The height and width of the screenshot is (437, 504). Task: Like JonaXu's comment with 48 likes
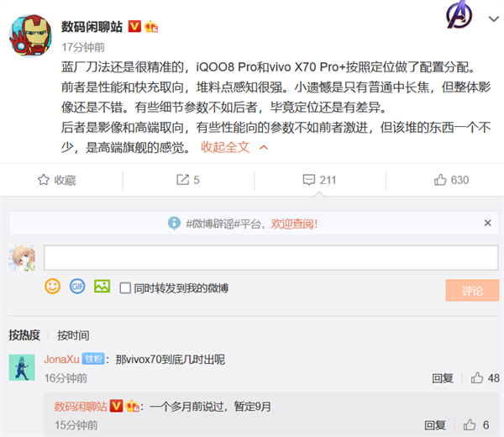pyautogui.click(x=485, y=378)
